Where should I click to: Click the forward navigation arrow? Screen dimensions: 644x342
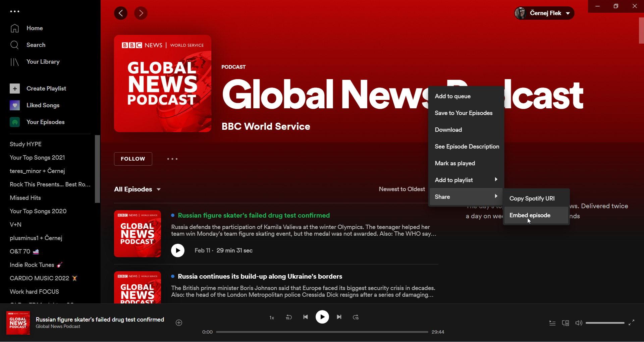141,13
